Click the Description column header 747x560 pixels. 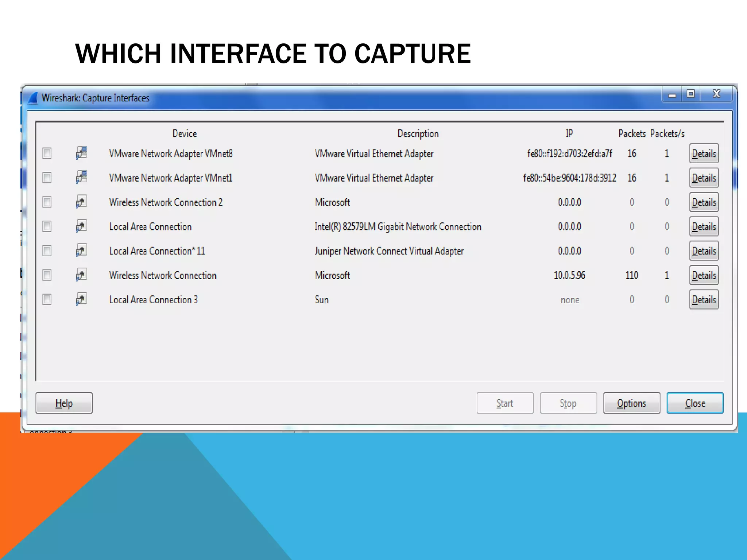coord(418,134)
